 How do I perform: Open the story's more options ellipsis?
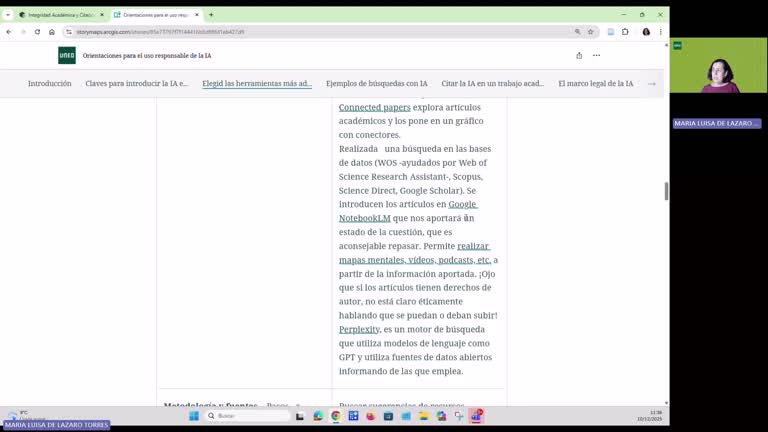[596, 55]
